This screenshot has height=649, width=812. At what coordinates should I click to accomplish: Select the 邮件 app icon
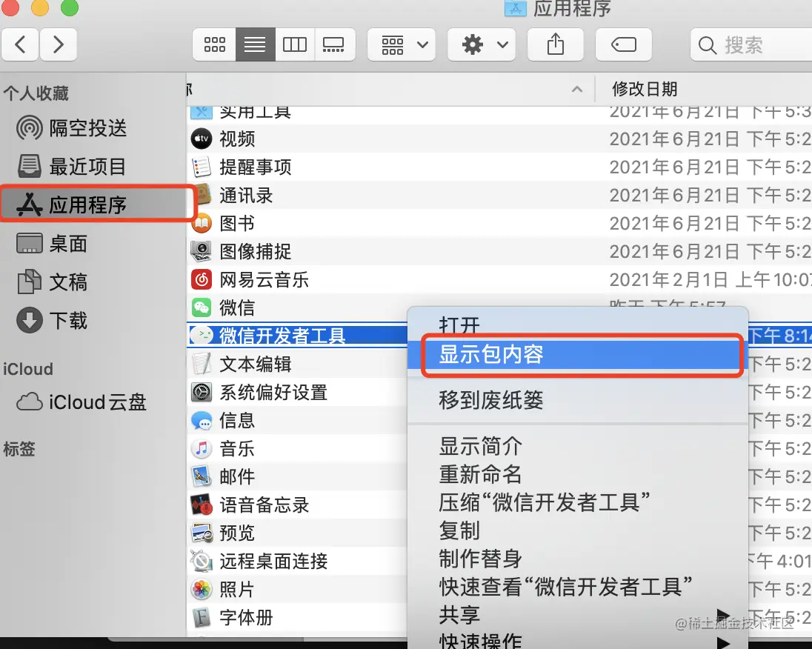point(202,476)
